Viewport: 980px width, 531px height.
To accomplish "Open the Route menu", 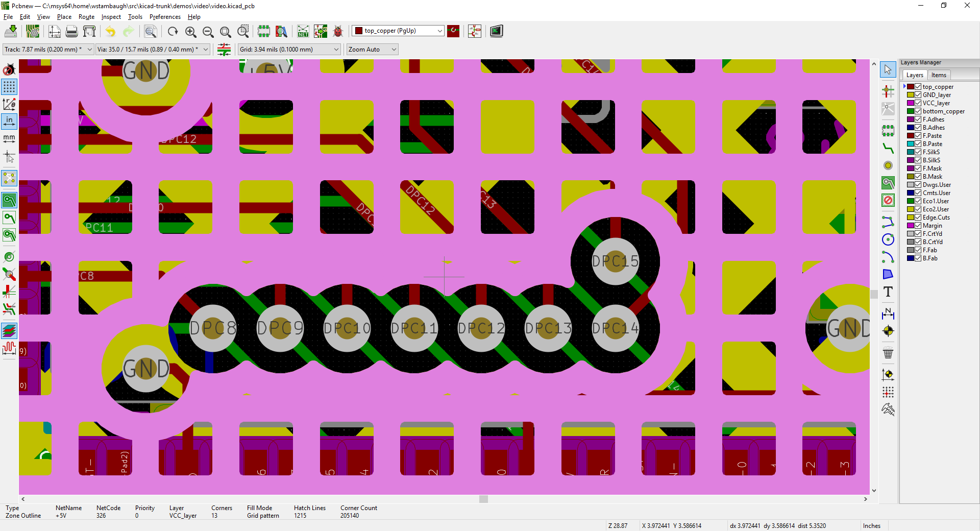I will tap(86, 17).
